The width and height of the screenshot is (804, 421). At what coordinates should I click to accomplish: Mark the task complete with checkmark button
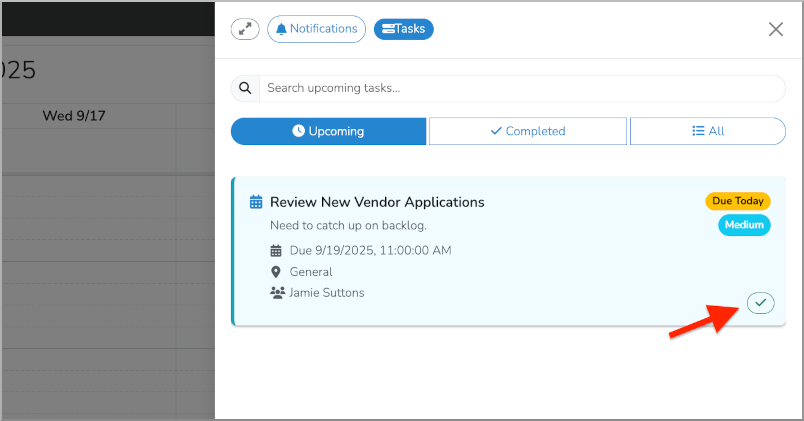tap(761, 302)
